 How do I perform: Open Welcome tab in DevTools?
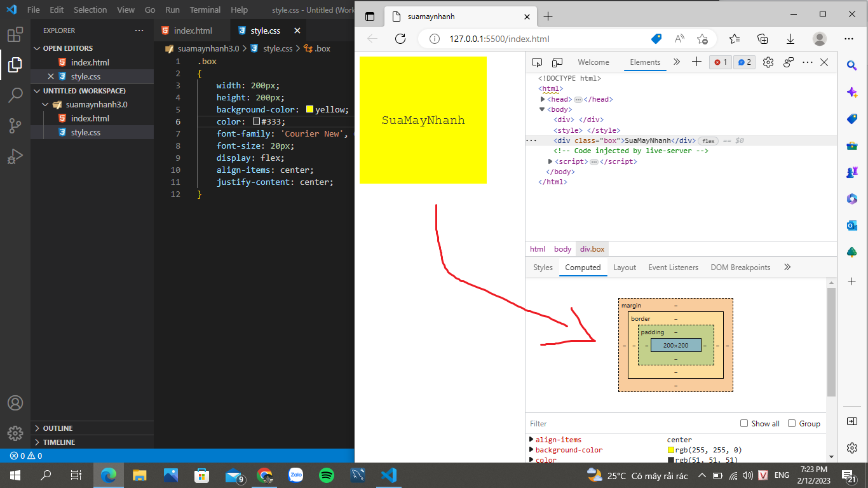pyautogui.click(x=593, y=62)
